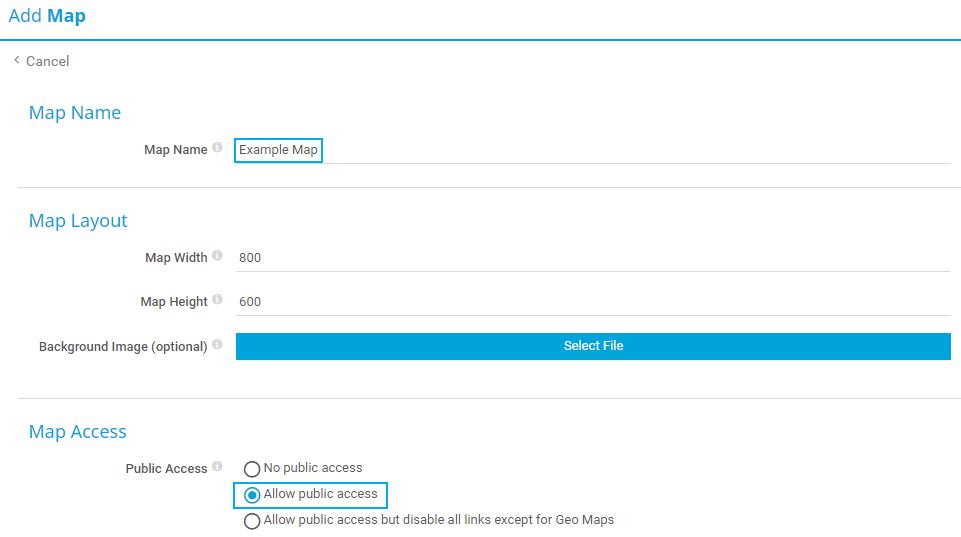Click the Background Image (optional) label
961x537 pixels.
point(123,347)
